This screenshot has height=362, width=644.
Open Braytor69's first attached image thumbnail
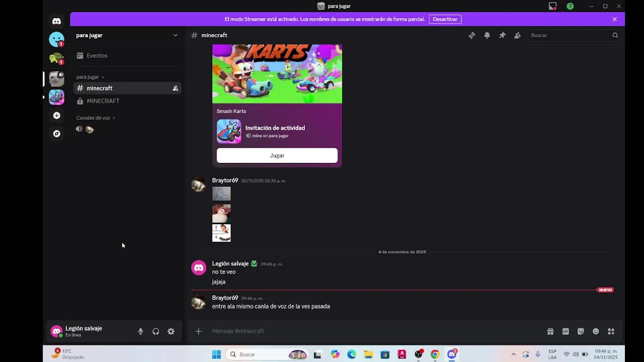pyautogui.click(x=221, y=194)
